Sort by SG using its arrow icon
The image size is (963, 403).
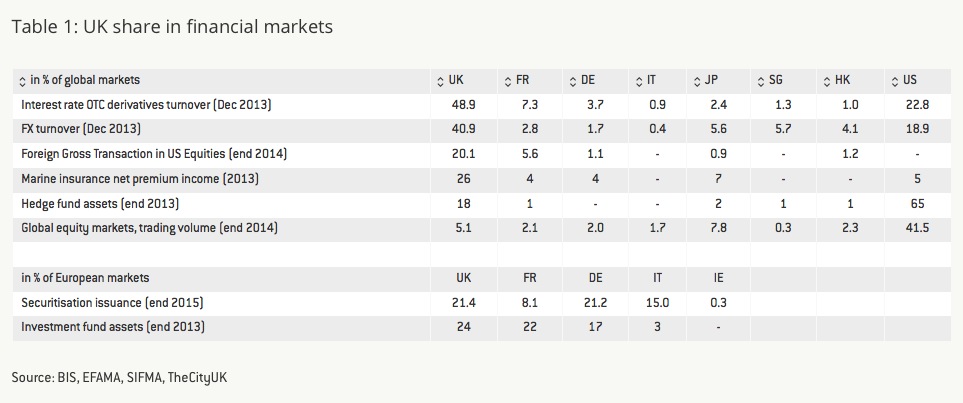coord(762,81)
